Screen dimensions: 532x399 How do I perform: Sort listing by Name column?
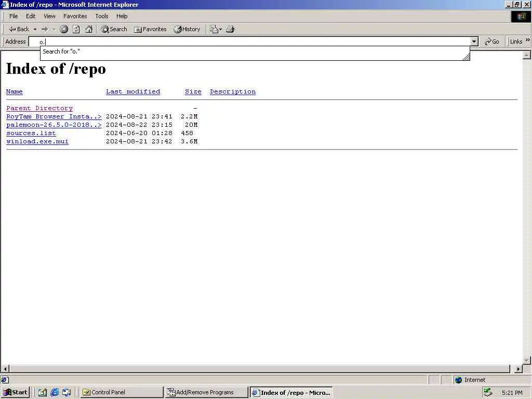14,91
